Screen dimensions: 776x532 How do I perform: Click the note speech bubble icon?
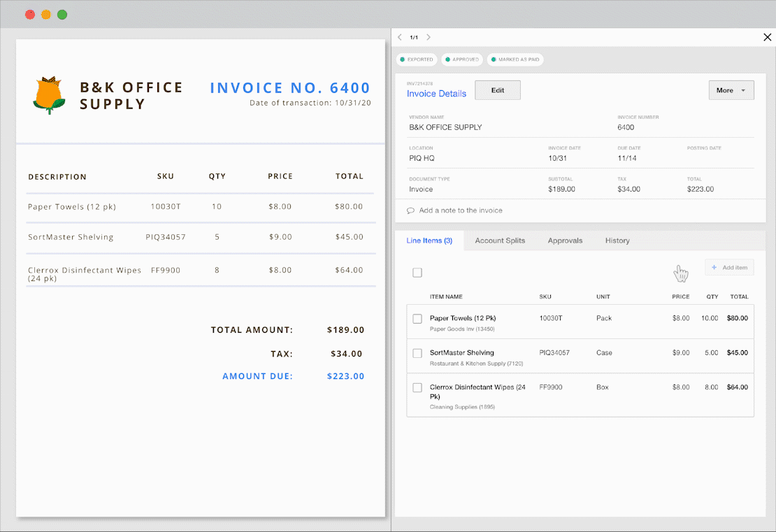coord(410,210)
